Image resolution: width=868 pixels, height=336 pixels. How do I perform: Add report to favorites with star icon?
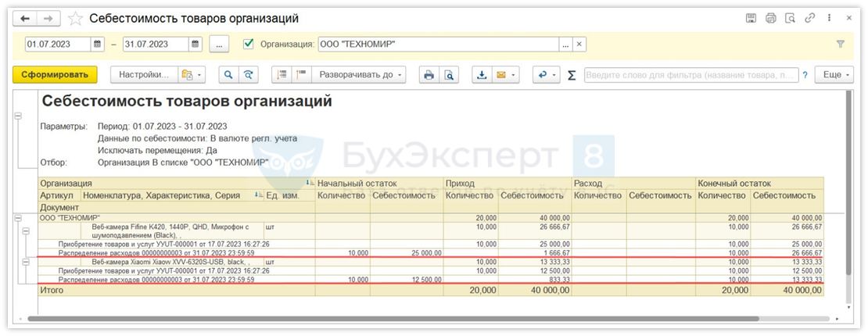point(75,18)
